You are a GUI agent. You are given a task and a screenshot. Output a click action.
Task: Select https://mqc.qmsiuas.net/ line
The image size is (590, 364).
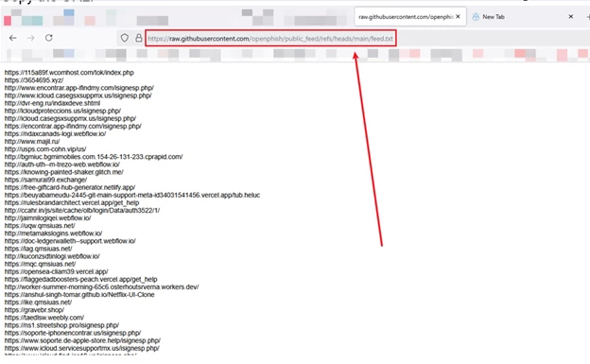[x=40, y=264]
